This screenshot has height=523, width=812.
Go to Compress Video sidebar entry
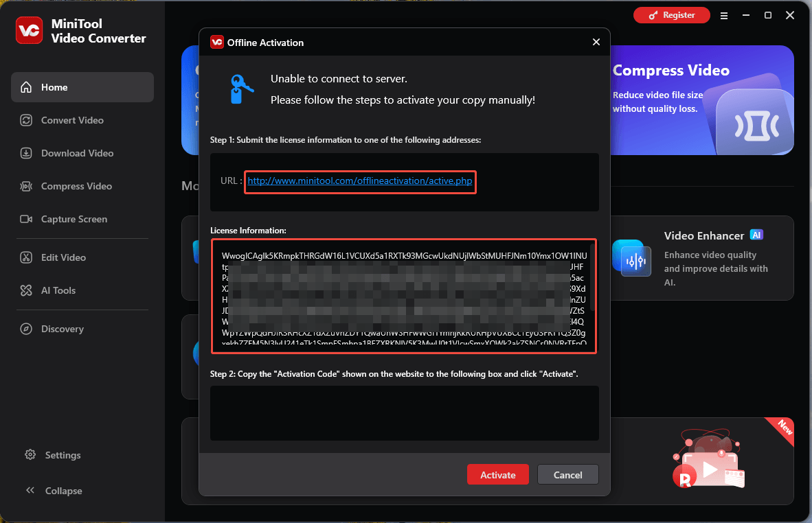point(82,186)
